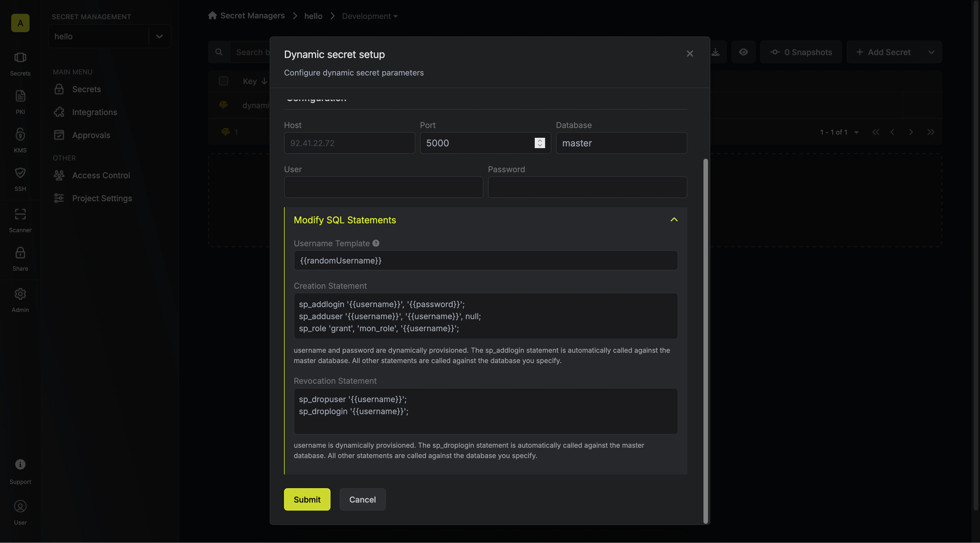
Task: Open Project Settings menu item
Action: click(x=102, y=198)
